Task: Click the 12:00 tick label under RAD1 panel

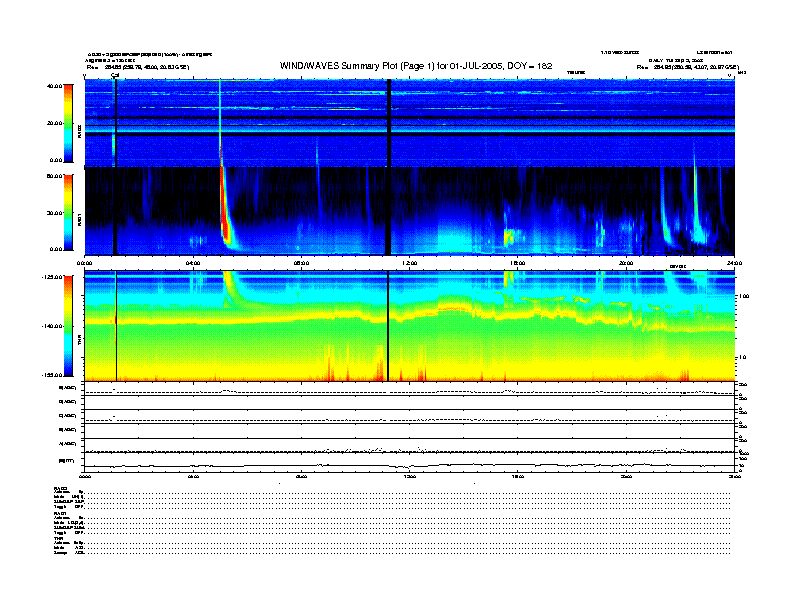Action: pos(409,263)
